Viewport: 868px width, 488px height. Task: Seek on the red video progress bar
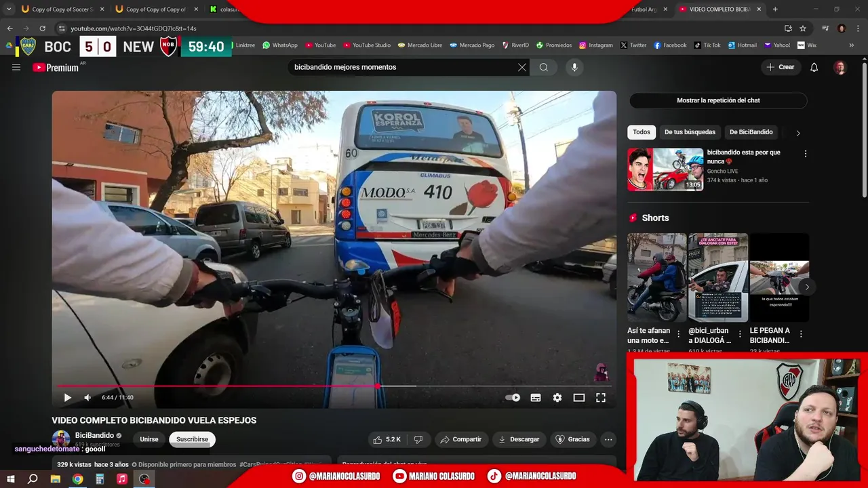pyautogui.click(x=334, y=386)
